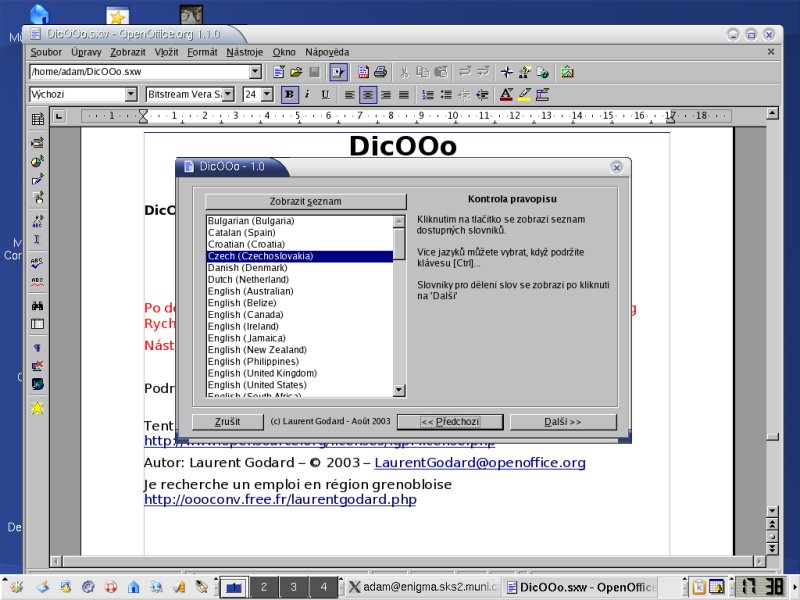Image resolution: width=800 pixels, height=600 pixels.
Task: Click the Edit AutoText icon
Action: click(37, 221)
